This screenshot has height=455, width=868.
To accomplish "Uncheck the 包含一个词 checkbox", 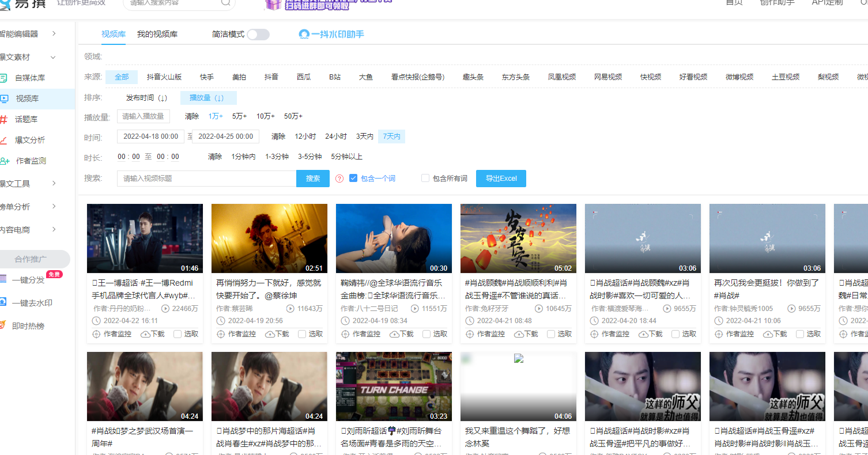I will [353, 178].
